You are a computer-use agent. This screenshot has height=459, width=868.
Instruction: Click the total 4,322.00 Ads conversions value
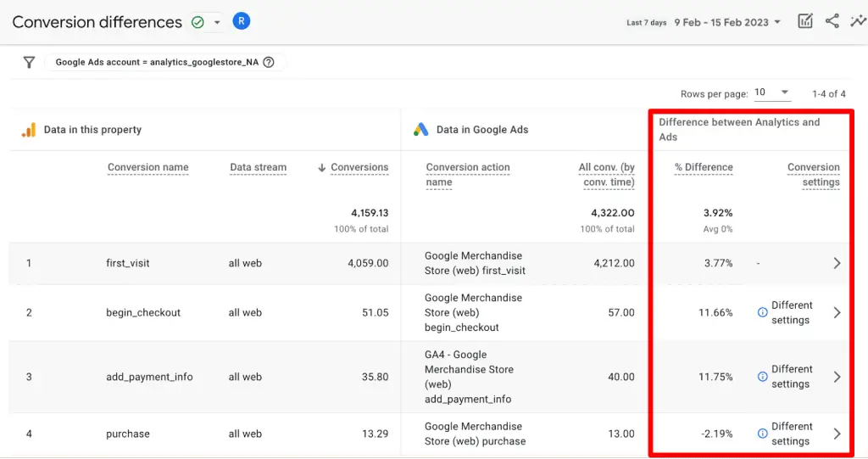tap(613, 213)
